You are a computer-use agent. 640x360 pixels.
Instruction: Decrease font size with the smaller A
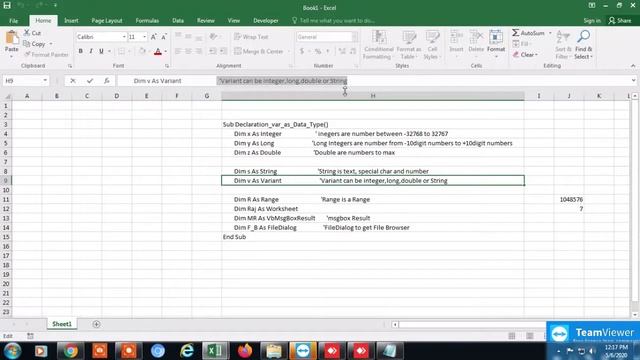pyautogui.click(x=164, y=37)
